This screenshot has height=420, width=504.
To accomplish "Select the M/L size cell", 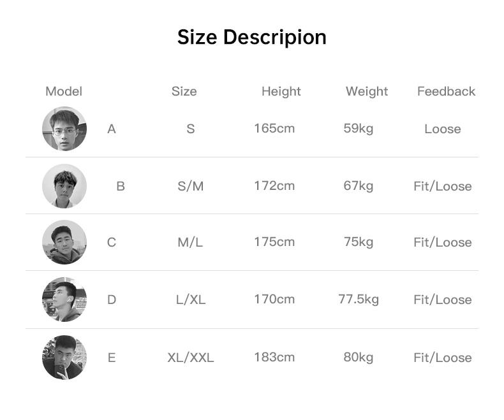I will tap(190, 242).
